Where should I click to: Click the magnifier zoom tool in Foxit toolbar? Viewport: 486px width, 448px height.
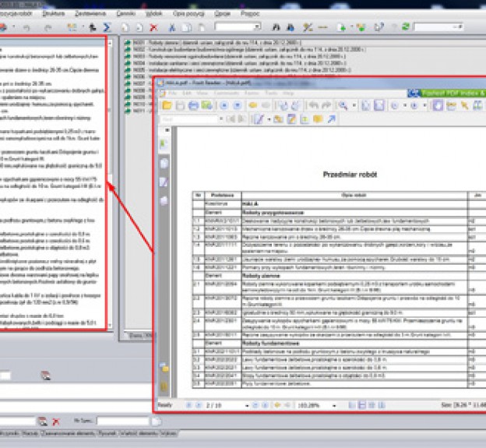tap(343, 105)
